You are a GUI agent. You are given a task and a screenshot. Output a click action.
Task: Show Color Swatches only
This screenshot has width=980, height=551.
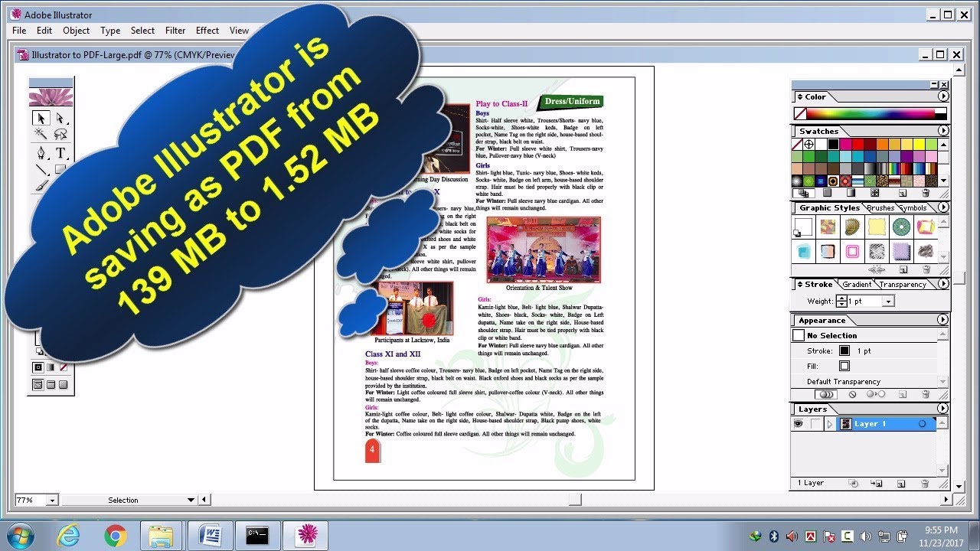[828, 193]
